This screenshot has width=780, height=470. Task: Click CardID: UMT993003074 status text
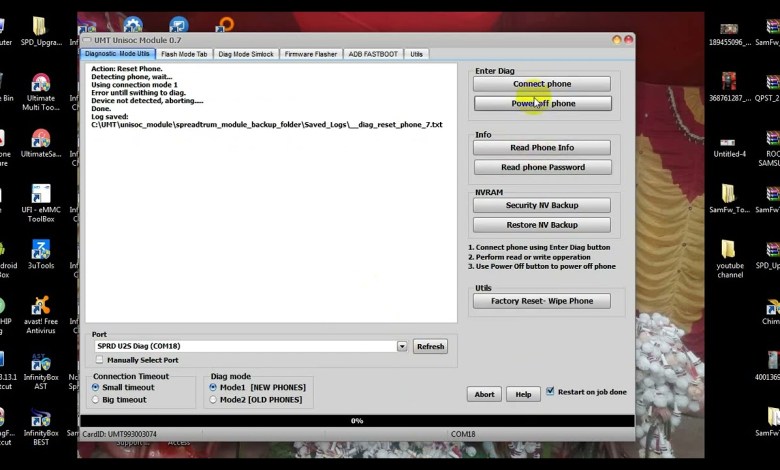(119, 434)
